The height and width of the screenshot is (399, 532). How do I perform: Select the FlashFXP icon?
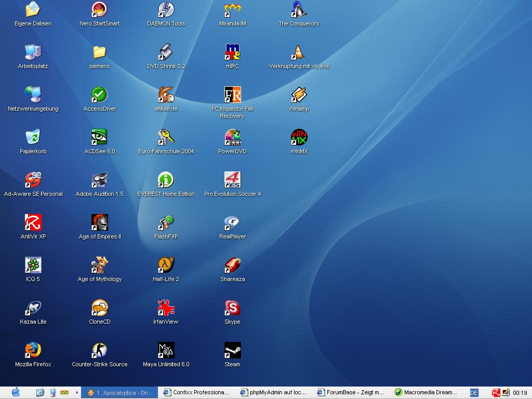click(x=166, y=222)
